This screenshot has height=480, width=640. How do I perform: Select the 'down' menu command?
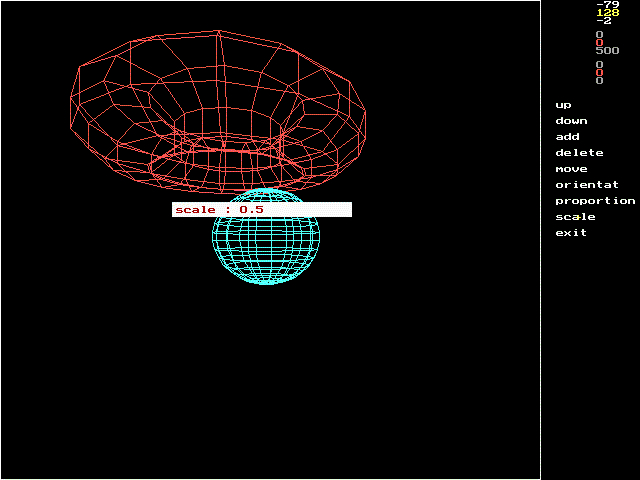(571, 121)
